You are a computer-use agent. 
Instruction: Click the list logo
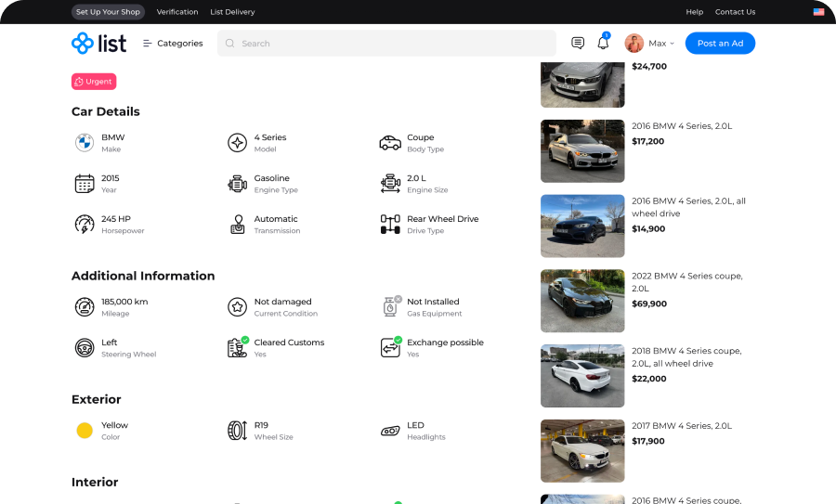tap(99, 43)
